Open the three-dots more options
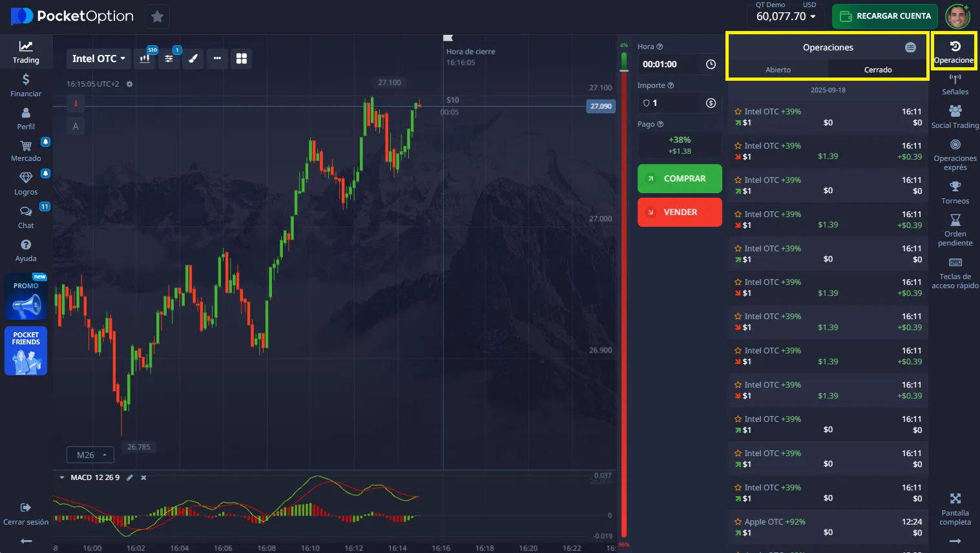 (217, 58)
